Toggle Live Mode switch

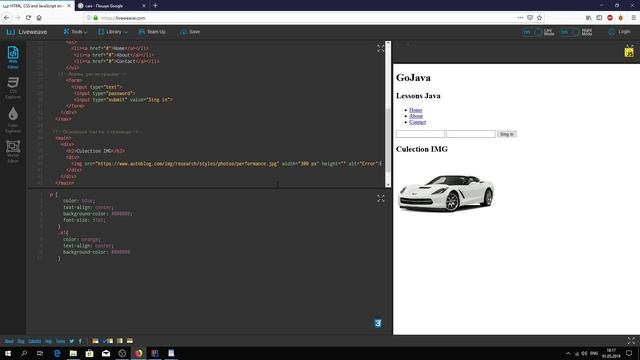pyautogui.click(x=532, y=32)
